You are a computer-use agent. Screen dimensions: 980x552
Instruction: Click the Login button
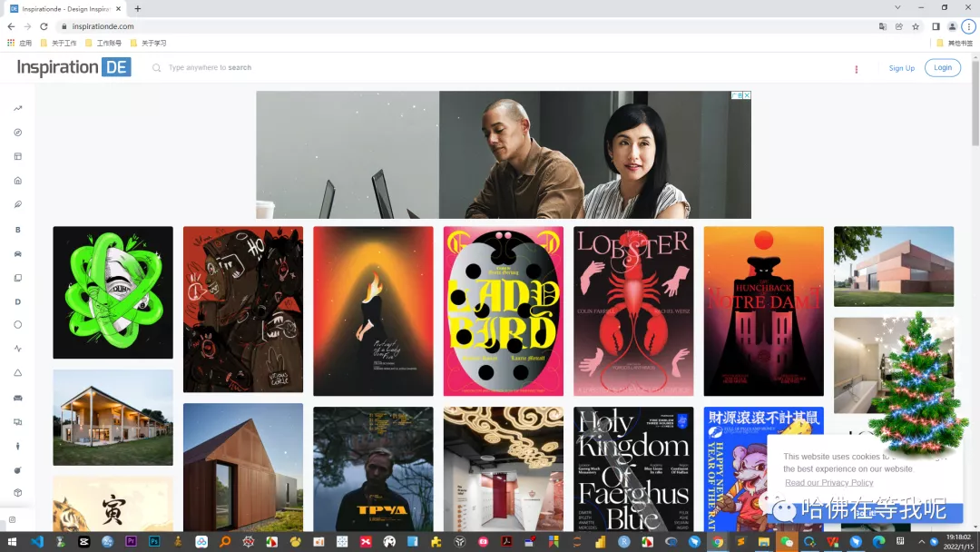pyautogui.click(x=943, y=67)
